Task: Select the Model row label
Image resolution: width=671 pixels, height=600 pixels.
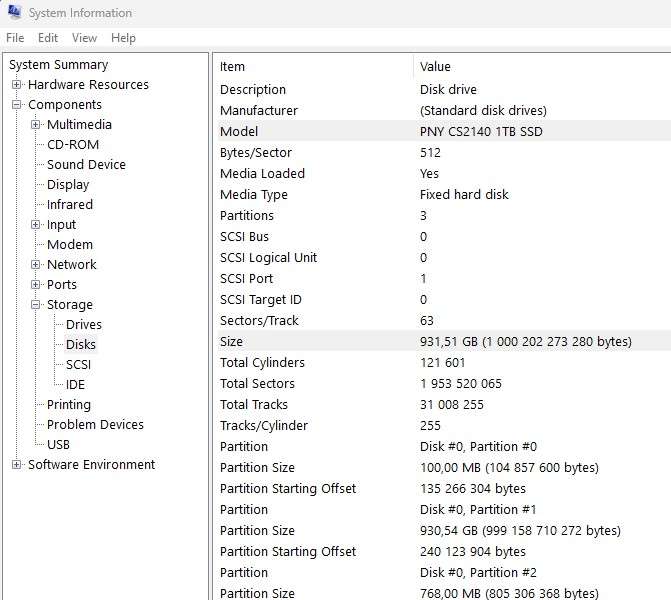Action: pos(239,131)
